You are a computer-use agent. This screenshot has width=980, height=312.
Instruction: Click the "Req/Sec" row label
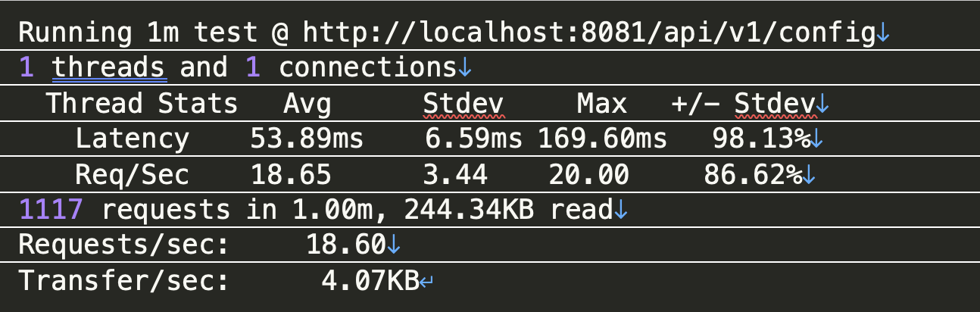click(132, 175)
